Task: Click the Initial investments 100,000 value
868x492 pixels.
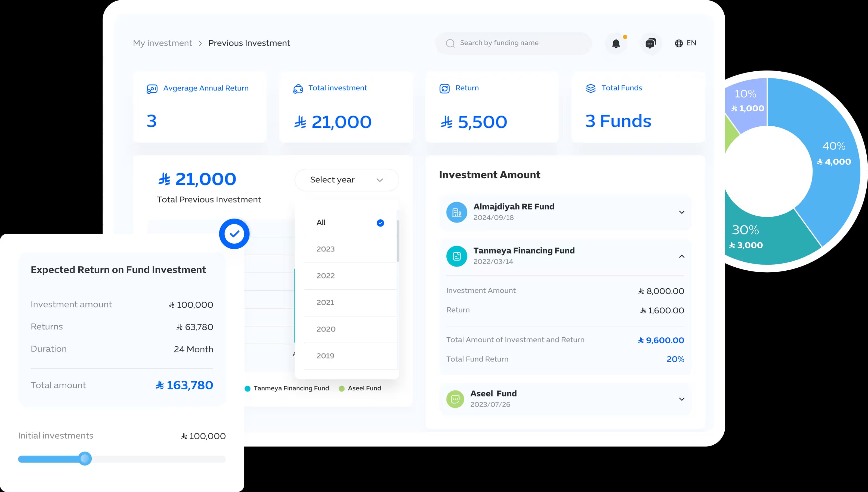Action: click(203, 436)
